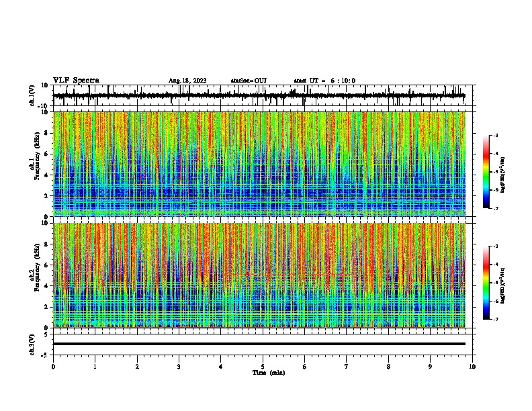Click the "4" kHz tick on ch.2 spectrogram axis
The height and width of the screenshot is (411, 532).
pos(46,286)
